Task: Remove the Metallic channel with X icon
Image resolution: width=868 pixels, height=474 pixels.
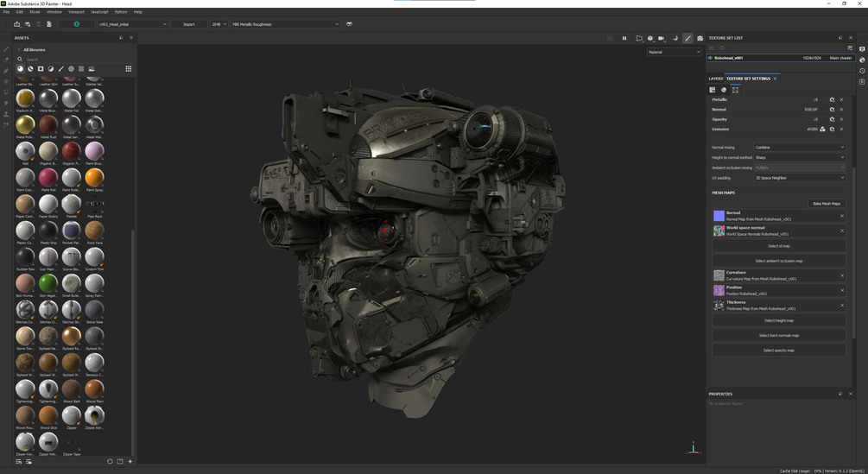Action: click(x=841, y=100)
